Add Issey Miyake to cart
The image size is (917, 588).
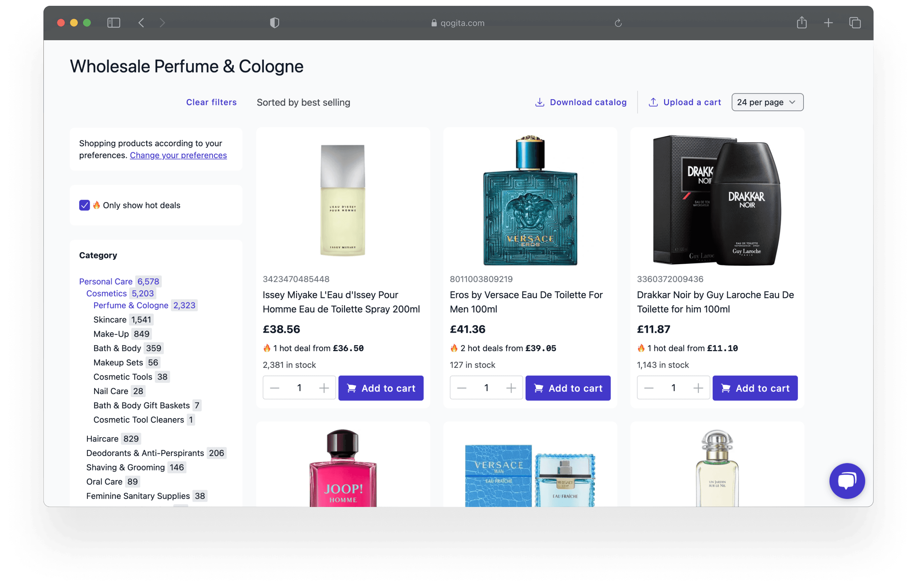(381, 388)
